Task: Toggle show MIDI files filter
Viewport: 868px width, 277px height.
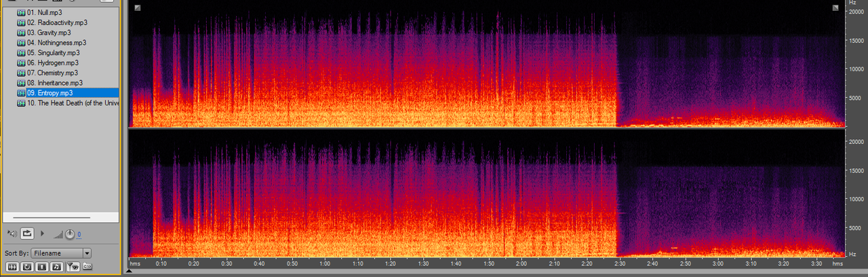Action: pyautogui.click(x=57, y=266)
